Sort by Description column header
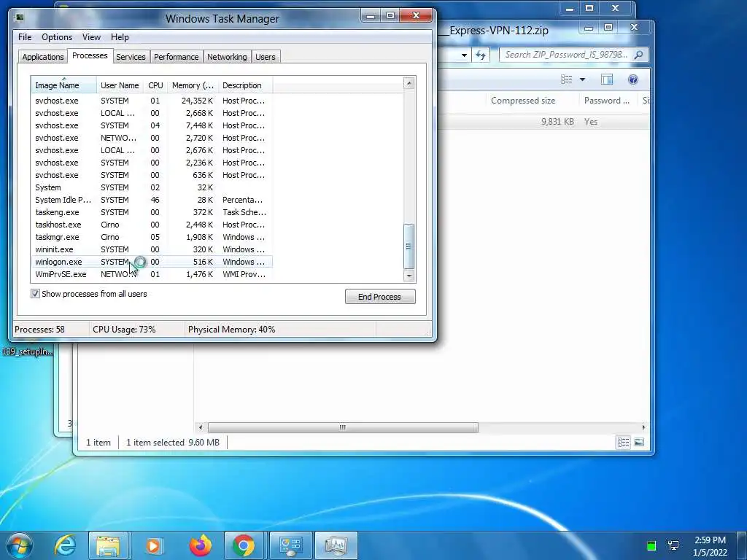Image resolution: width=747 pixels, height=560 pixels. point(245,85)
